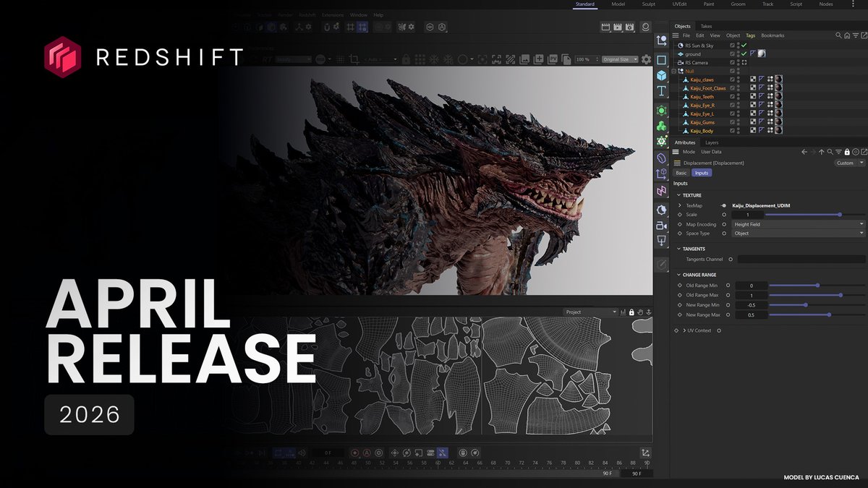Select the Kaiju_Eye_R object
Image resolution: width=868 pixels, height=488 pixels.
click(702, 105)
